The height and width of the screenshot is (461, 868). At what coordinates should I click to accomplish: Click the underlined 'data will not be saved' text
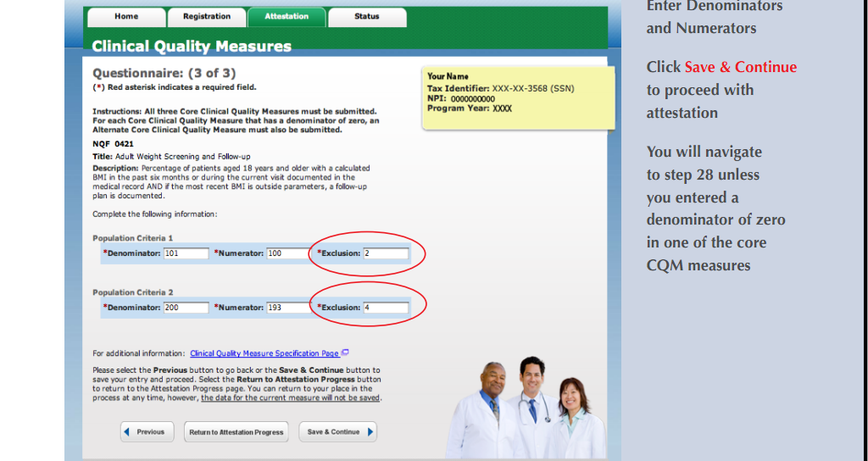[291, 397]
